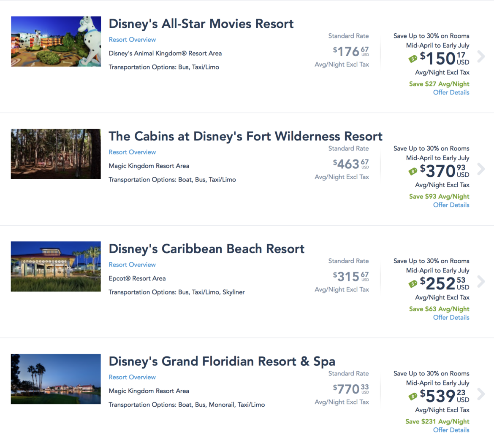Open the Grand Floridian Resort photo thumbnail
The image size is (494, 448).
pos(56,379)
